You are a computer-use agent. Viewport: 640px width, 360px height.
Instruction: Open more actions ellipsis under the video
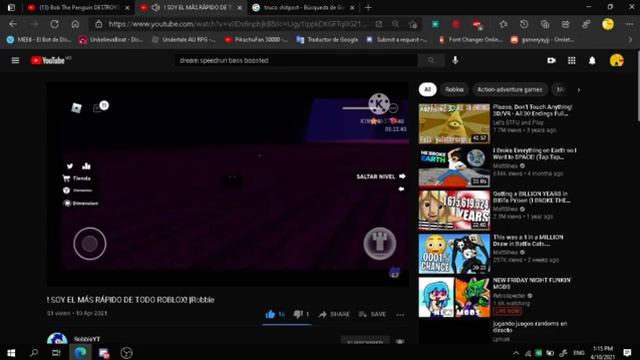coord(400,315)
